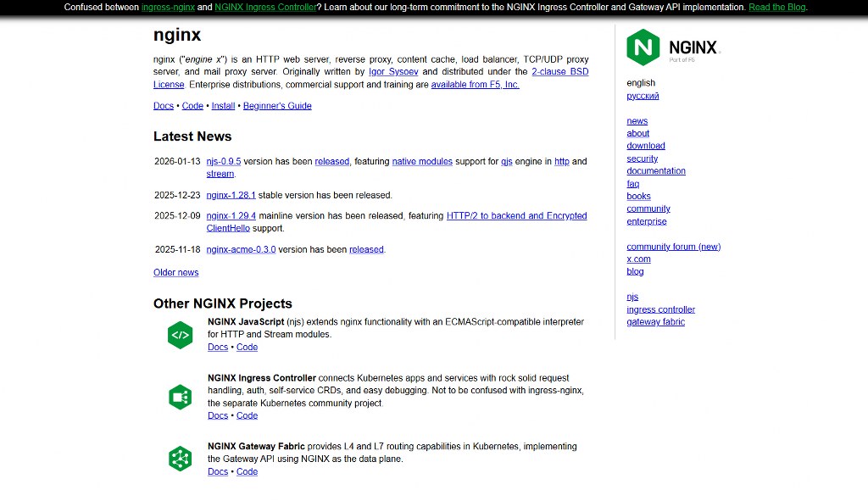Click the stream link in news
This screenshot has height=501, width=868.
220,174
